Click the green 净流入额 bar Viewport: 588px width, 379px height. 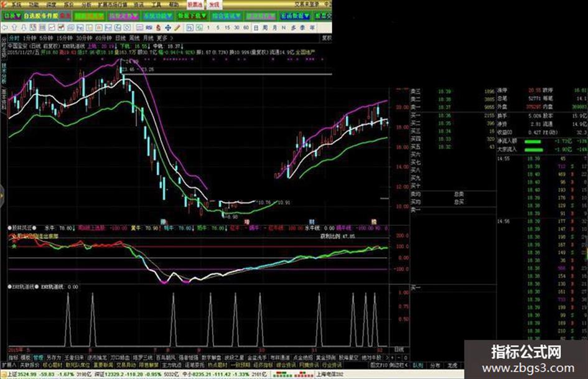[x=533, y=141]
